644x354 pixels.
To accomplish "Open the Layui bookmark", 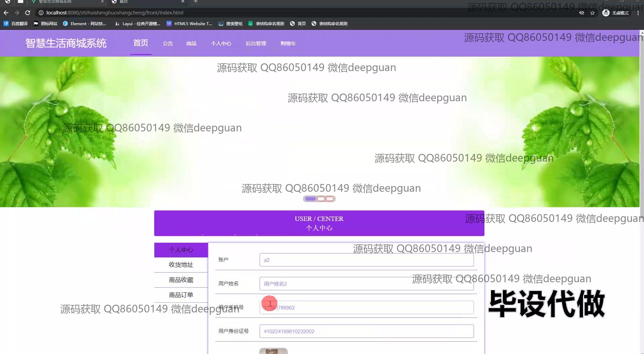I will point(138,23).
